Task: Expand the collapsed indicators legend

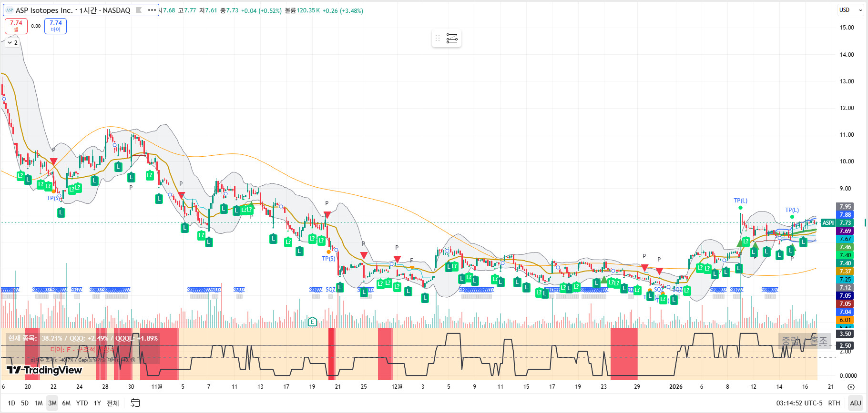Action: [x=12, y=43]
